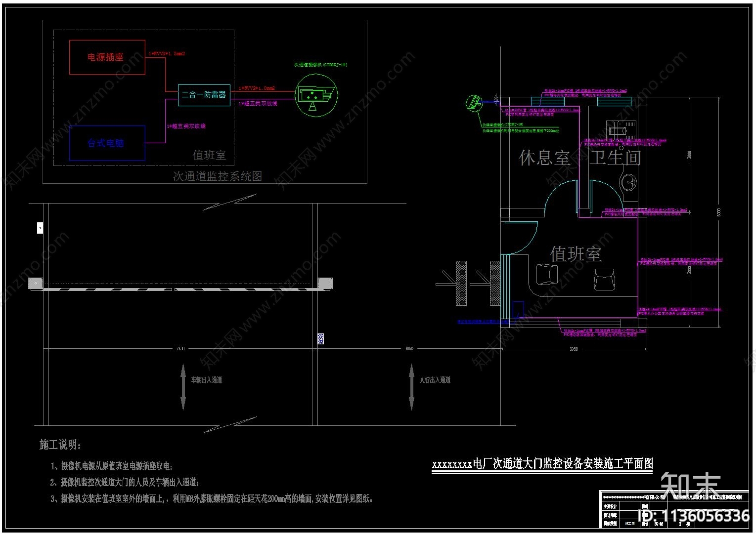Click the wash basin symbol in 卫生间
The width and height of the screenshot is (756, 535).
tap(629, 182)
